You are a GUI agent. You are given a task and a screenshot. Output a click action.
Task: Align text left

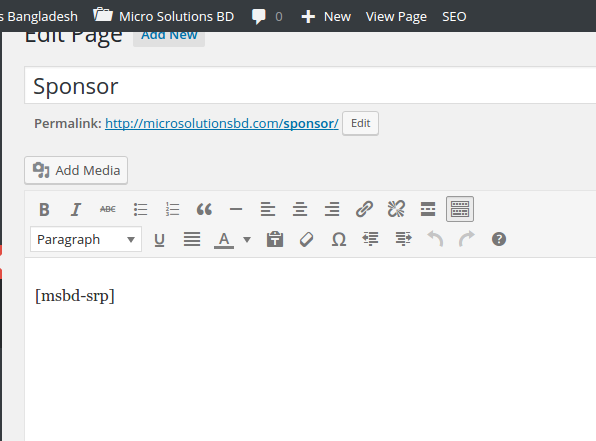[268, 209]
